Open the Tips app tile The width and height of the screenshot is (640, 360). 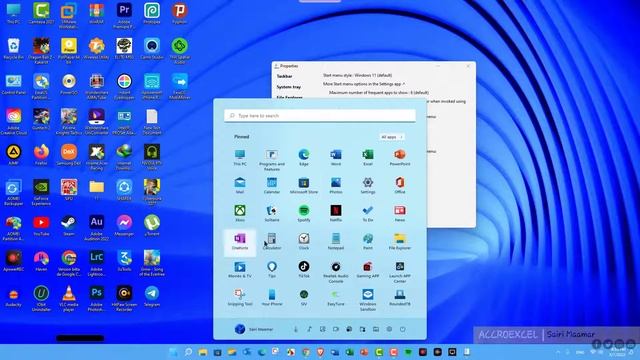click(272, 269)
